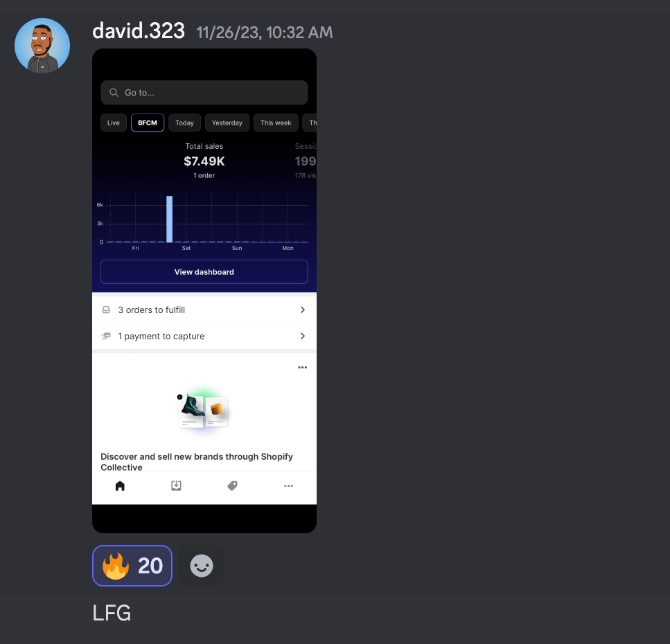Open the Products tag icon in bottom bar
Viewport: 670px width, 644px height.
232,486
